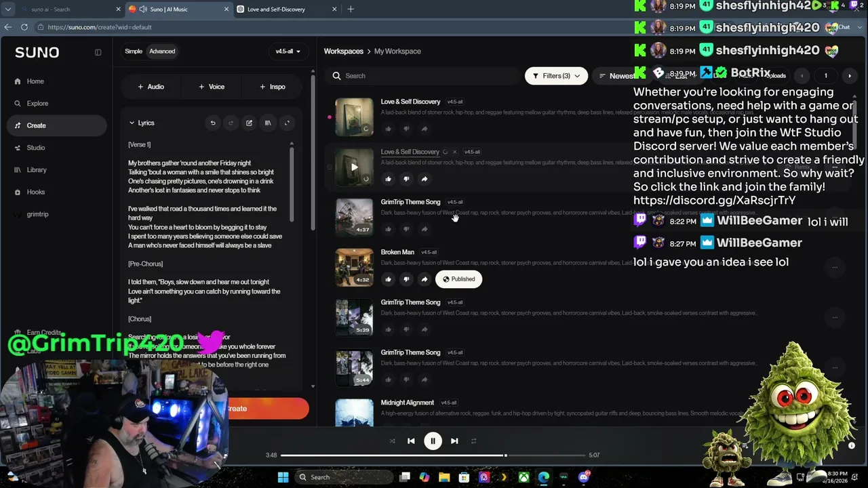Open a new browser tab
The width and height of the screenshot is (868, 488).
[351, 9]
